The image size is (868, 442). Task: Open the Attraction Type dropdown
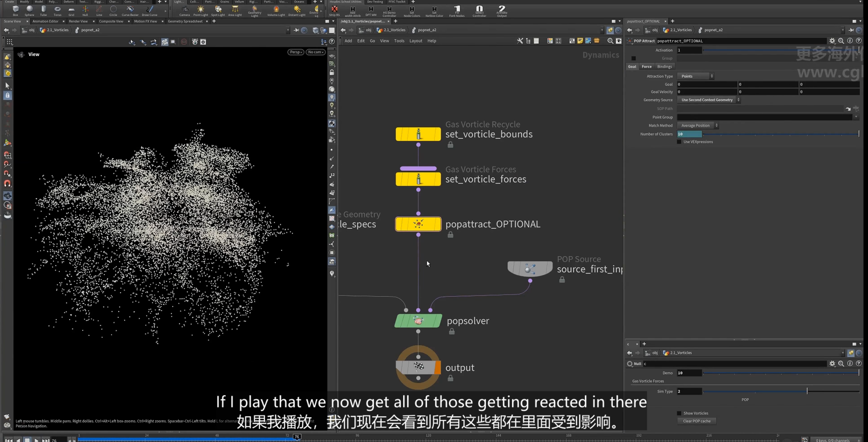[695, 76]
